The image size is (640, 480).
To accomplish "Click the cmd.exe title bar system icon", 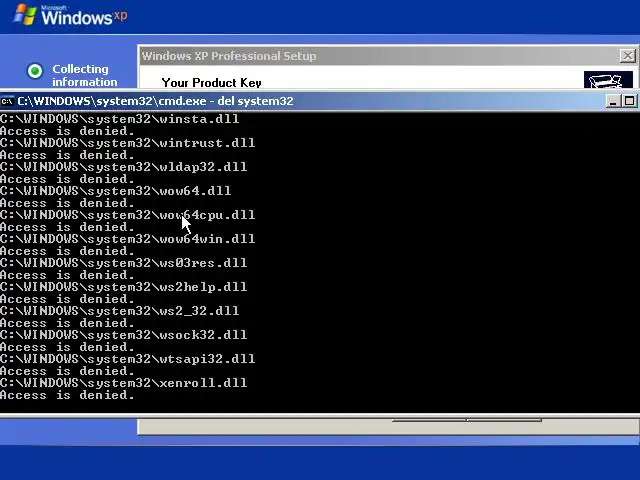I will (x=7, y=101).
